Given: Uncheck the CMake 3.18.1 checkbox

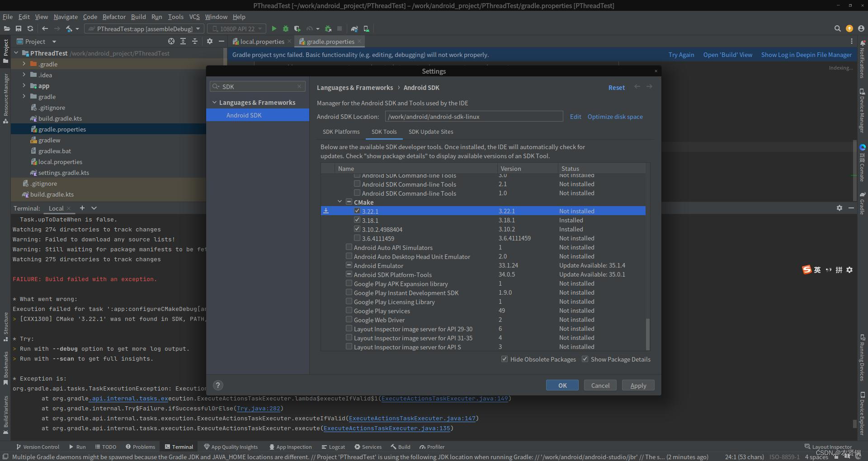Looking at the screenshot, I should (x=357, y=220).
